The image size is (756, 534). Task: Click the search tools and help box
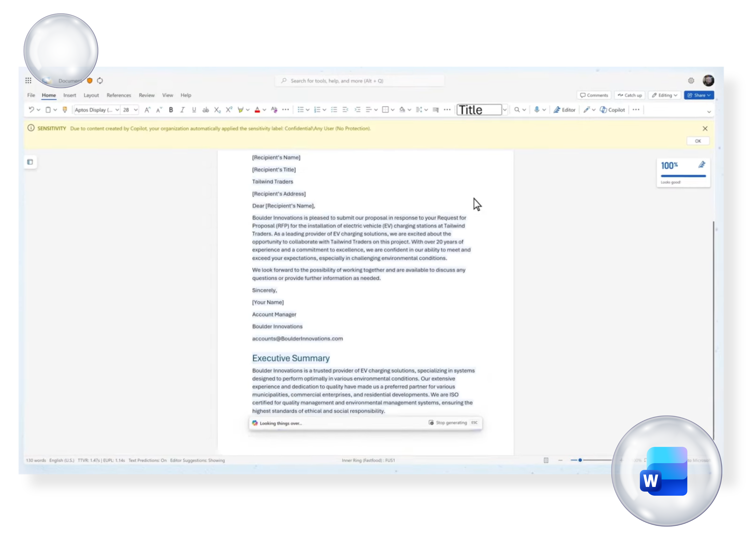tap(360, 81)
